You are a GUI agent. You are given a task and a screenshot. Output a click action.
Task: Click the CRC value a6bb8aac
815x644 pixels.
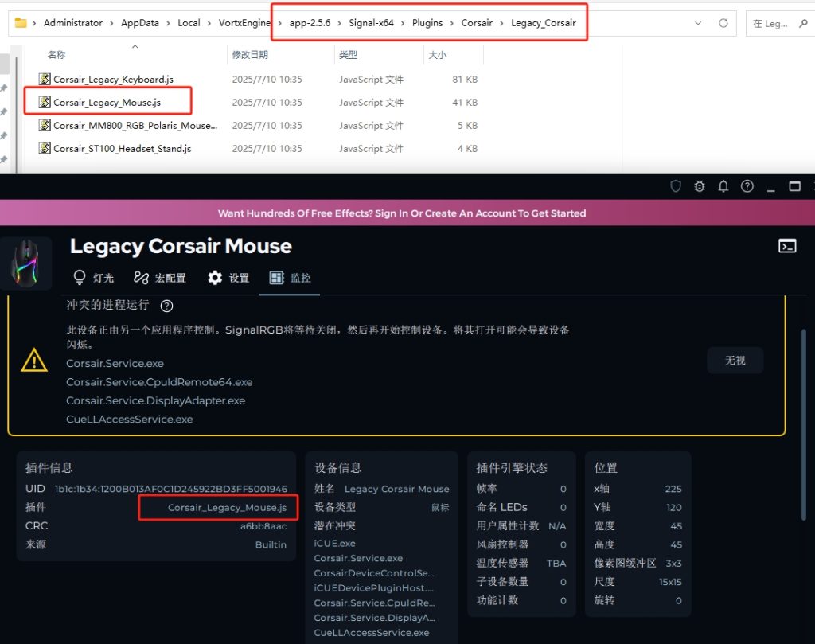(x=263, y=526)
